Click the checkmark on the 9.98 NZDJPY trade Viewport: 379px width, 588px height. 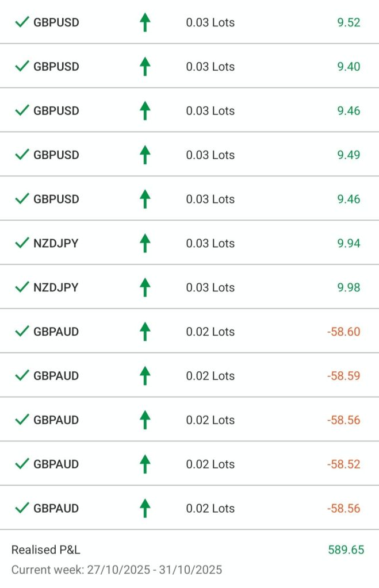pos(22,287)
